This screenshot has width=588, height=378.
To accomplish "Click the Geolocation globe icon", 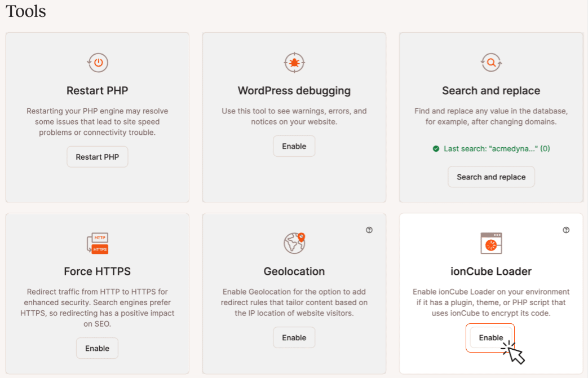I will pos(294,243).
